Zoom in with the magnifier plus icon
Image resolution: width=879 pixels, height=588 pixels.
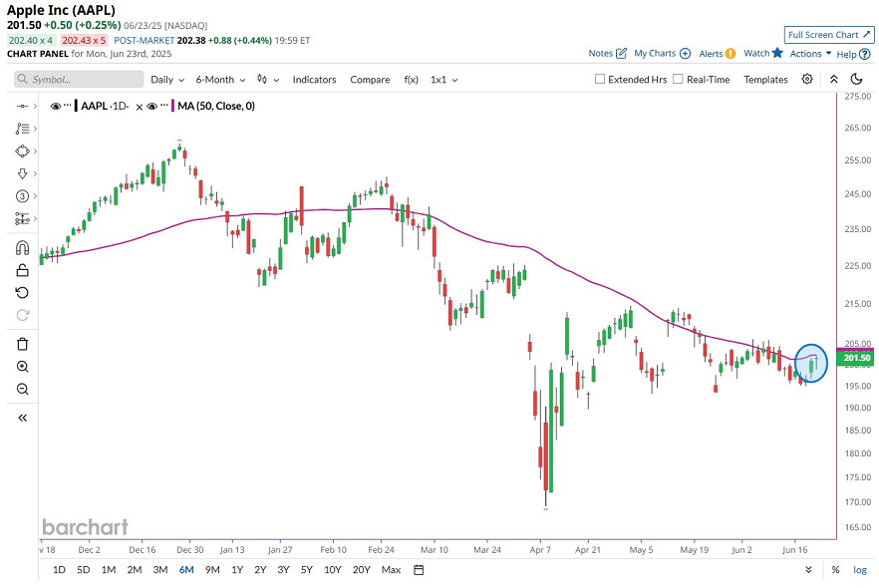tap(22, 367)
